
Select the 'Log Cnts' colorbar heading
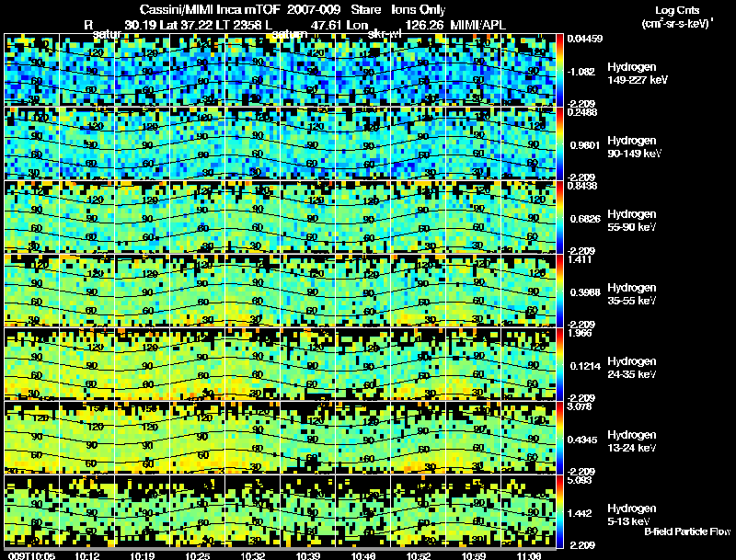tap(677, 10)
